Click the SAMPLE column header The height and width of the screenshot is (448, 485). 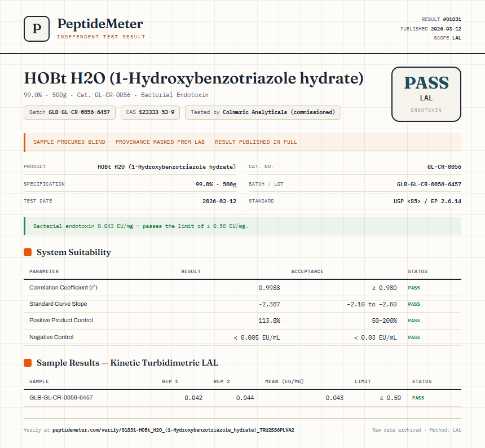tap(39, 381)
